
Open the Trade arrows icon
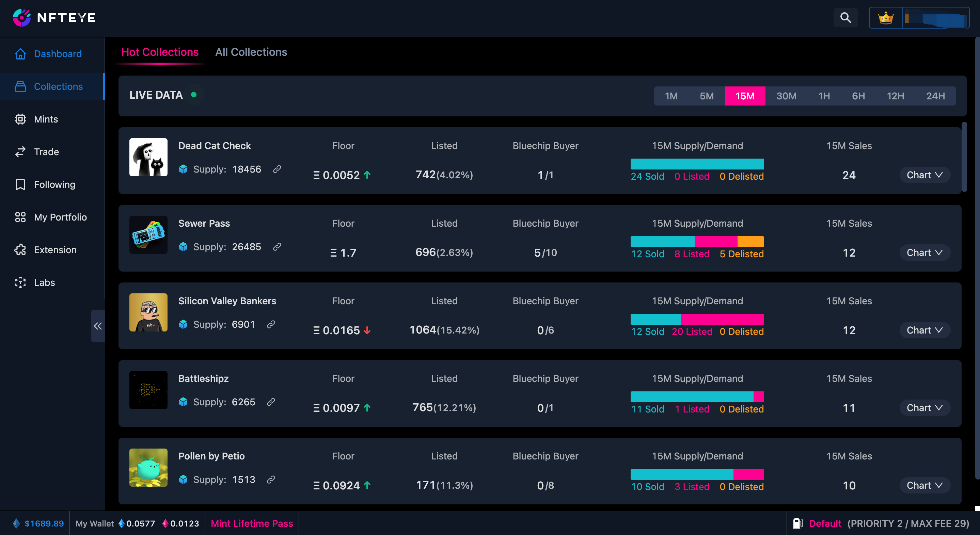tap(20, 152)
